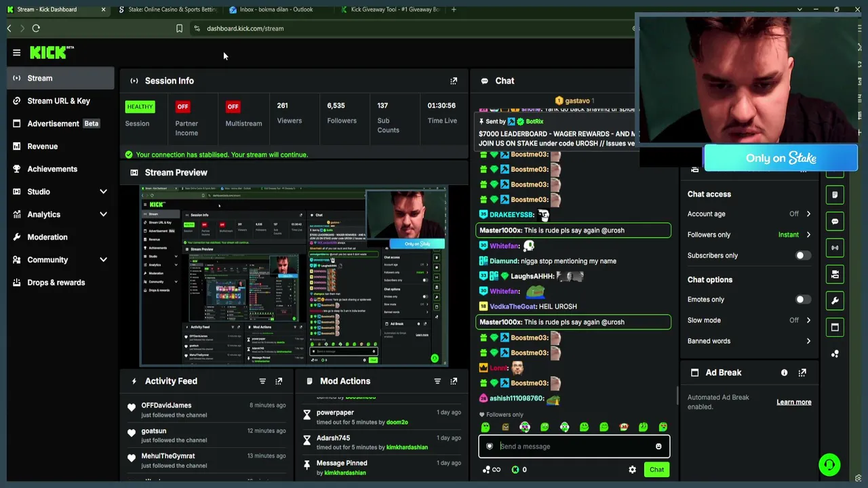Viewport: 868px width, 488px height.
Task: Open Drops & rewards in sidebar
Action: tap(60, 283)
